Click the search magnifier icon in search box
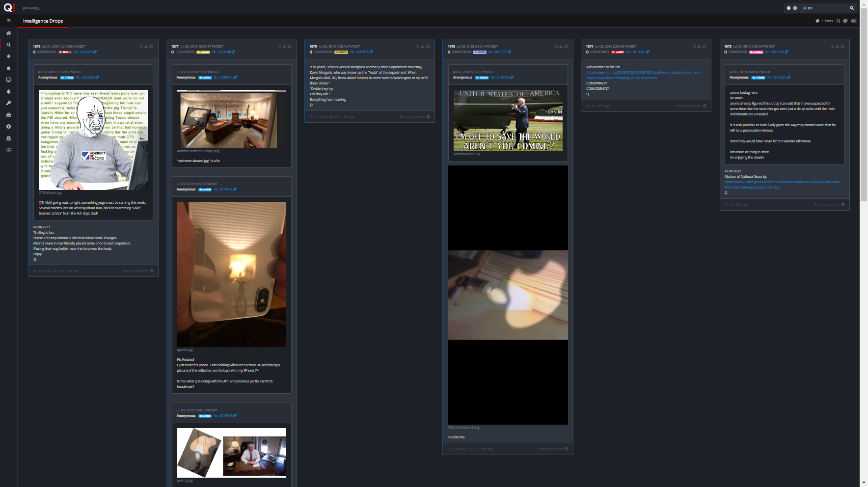Screen dimensions: 868x487 [852, 8]
